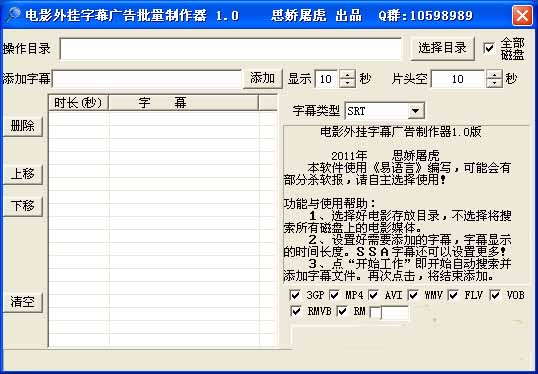Screen dimensions: 538x374
Task: Uncheck the RMVB format checkbox
Action: click(x=296, y=311)
